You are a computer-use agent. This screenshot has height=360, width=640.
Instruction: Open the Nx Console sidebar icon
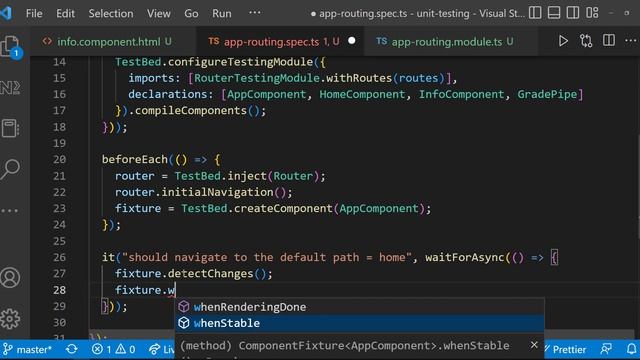[x=10, y=87]
